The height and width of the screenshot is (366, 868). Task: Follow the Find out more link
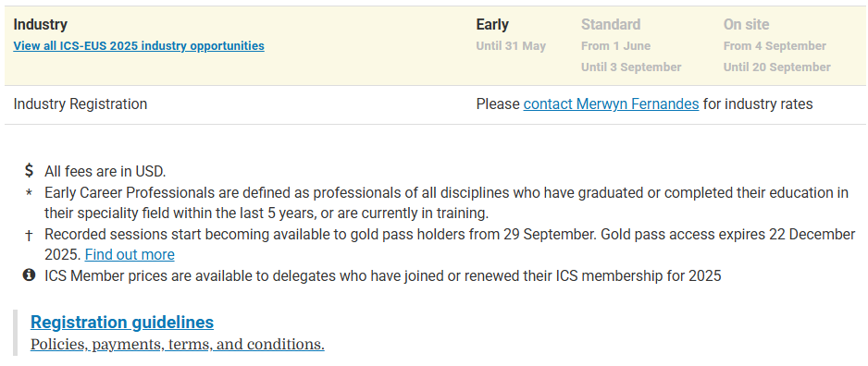tap(130, 255)
